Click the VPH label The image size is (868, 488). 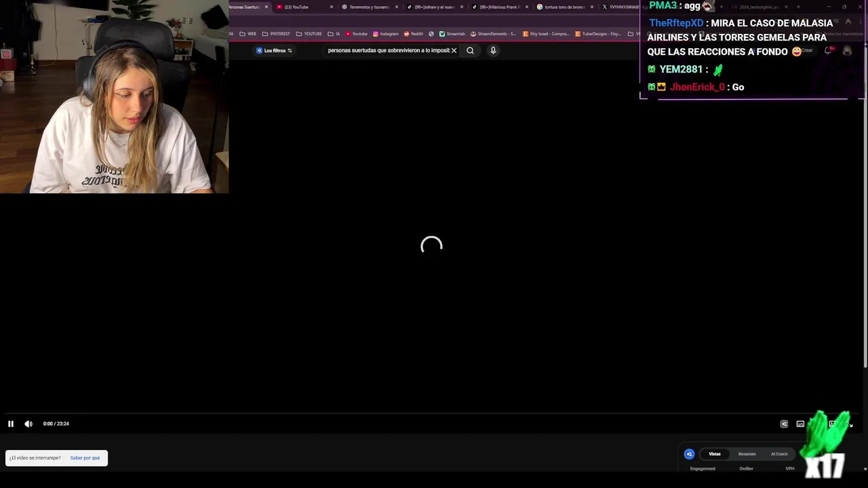790,468
